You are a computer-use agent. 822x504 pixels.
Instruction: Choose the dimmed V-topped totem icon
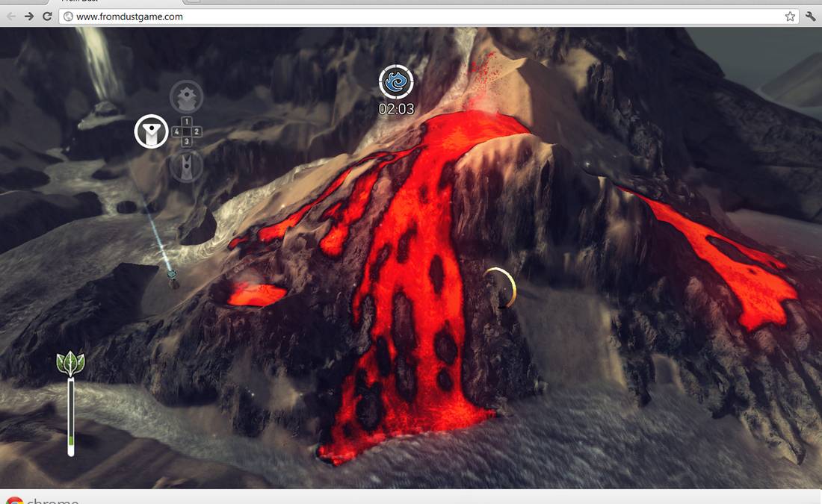(186, 166)
